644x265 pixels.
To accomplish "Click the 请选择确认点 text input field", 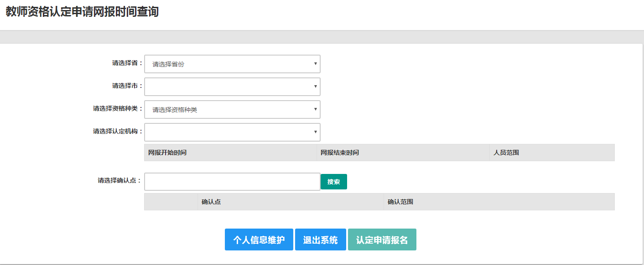I will pos(232,182).
